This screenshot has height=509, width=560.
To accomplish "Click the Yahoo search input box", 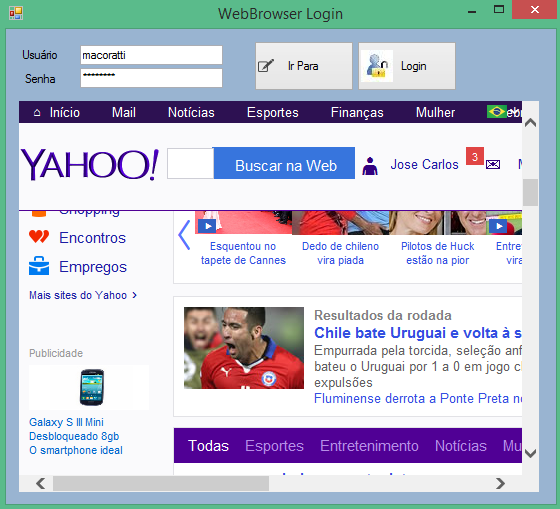I will coord(190,164).
